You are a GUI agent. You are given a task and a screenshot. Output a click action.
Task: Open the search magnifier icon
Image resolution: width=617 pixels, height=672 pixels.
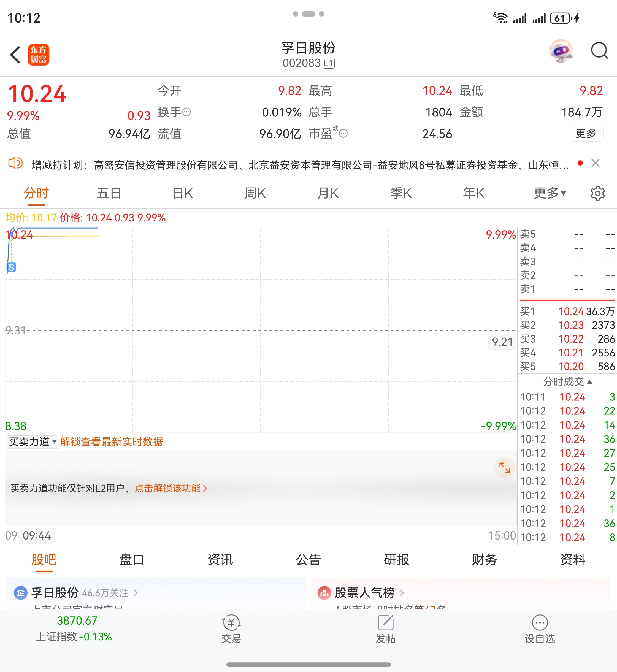coord(599,51)
